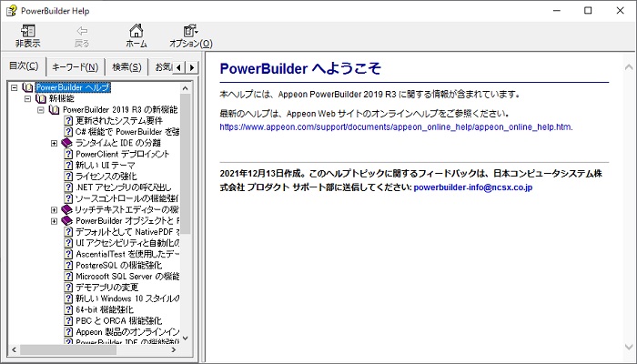Screen dimensions: 637x364
Task: Click the content pane scroll down arrow
Action: click(x=630, y=347)
